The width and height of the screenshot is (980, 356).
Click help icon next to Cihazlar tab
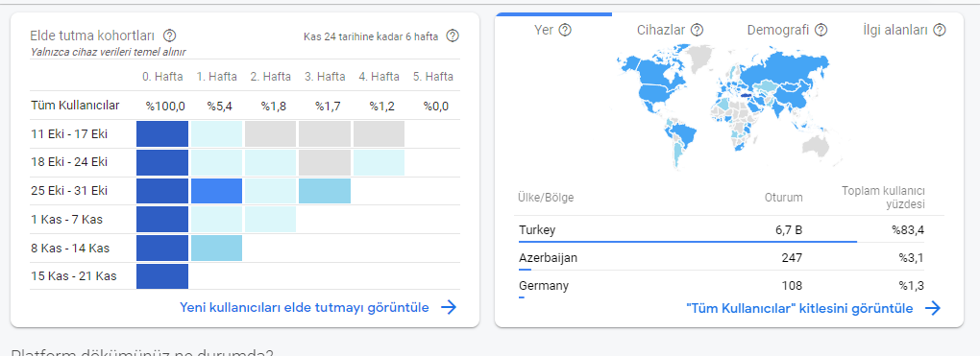click(x=697, y=30)
